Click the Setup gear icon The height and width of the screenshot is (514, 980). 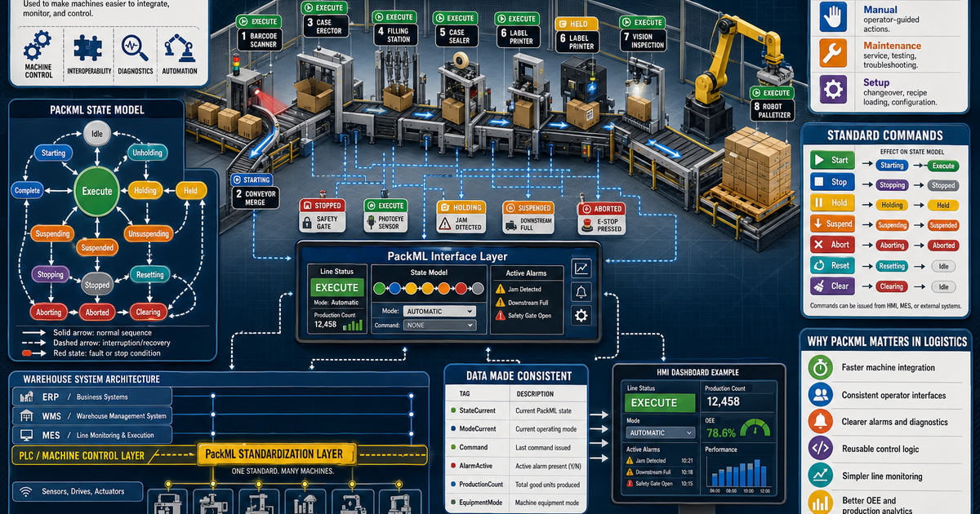(x=835, y=90)
